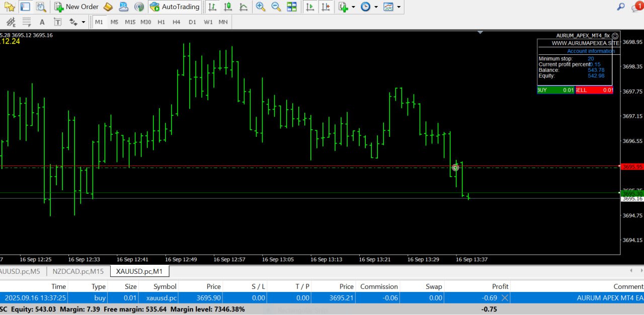Image resolution: width=644 pixels, height=315 pixels.
Task: Open the chat notifications icon
Action: click(x=636, y=7)
